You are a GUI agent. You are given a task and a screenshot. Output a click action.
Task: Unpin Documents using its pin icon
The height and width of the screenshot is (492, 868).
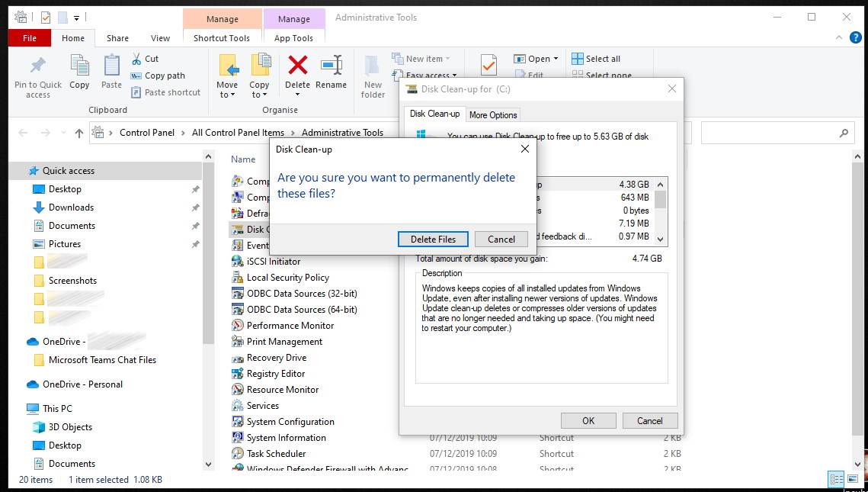[196, 225]
